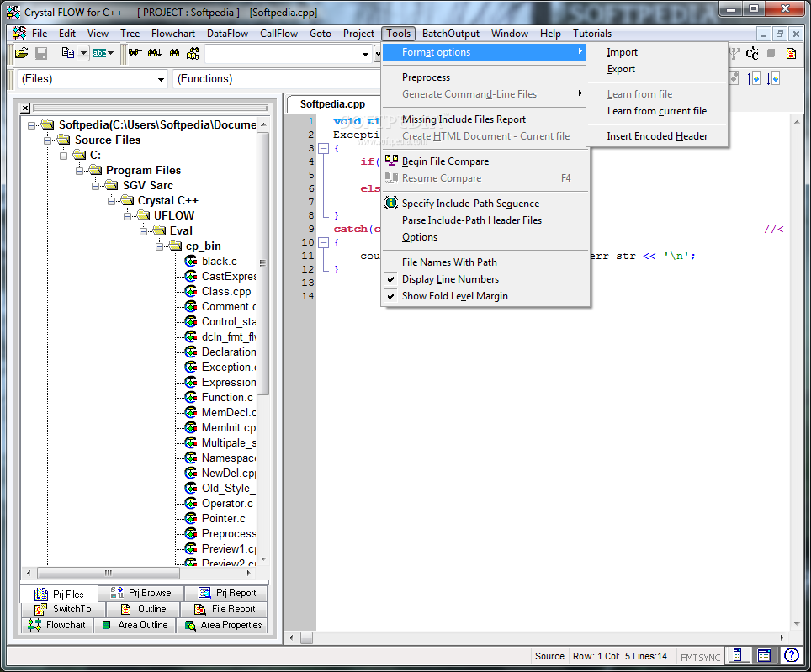The image size is (811, 672).
Task: Click the status bar calendar-style window icon
Action: pyautogui.click(x=764, y=655)
